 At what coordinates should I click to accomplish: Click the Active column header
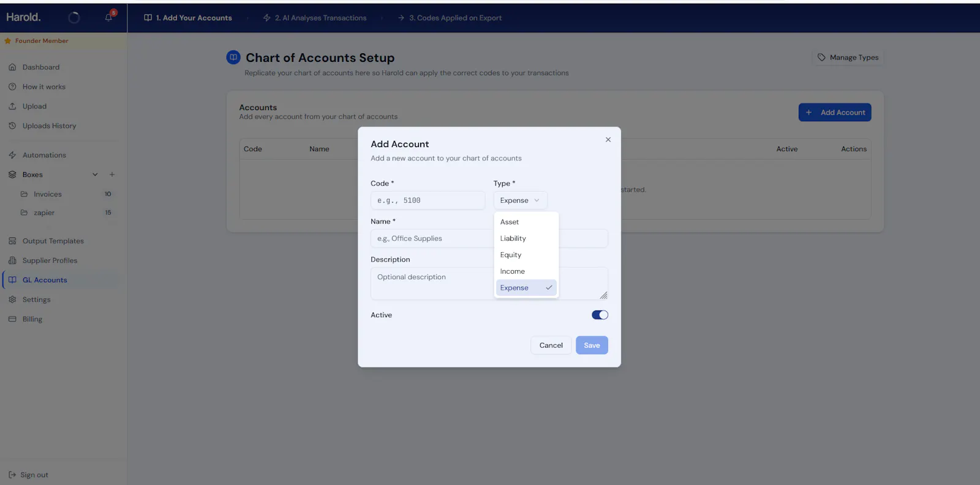(787, 149)
